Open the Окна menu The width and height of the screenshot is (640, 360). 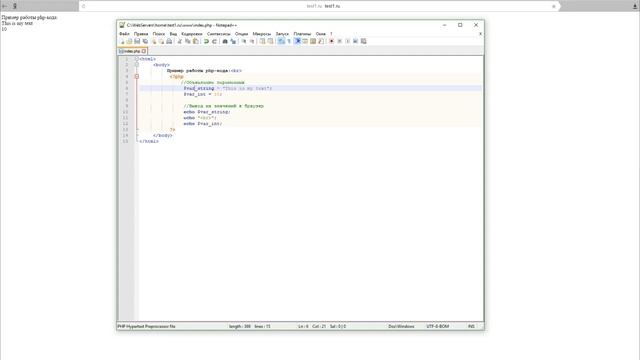point(321,34)
